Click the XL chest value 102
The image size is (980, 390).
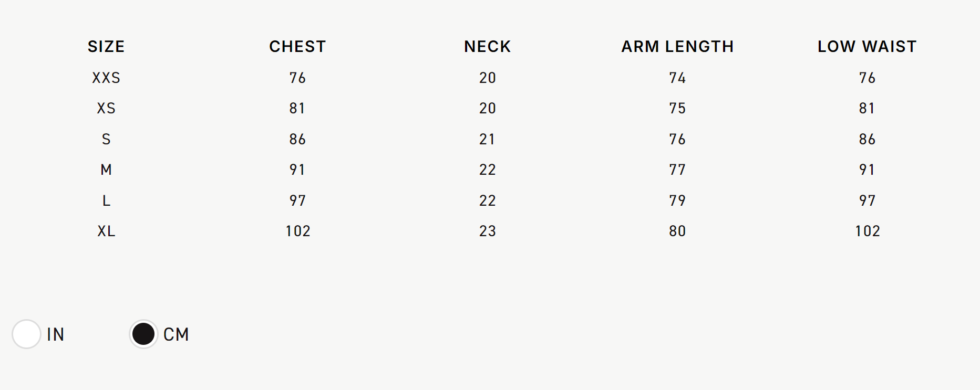click(x=298, y=231)
